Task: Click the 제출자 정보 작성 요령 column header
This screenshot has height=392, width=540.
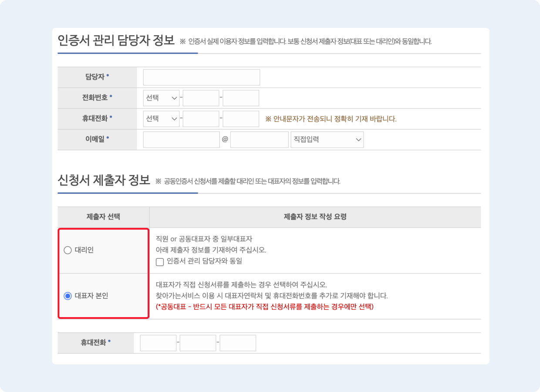Action: point(315,216)
